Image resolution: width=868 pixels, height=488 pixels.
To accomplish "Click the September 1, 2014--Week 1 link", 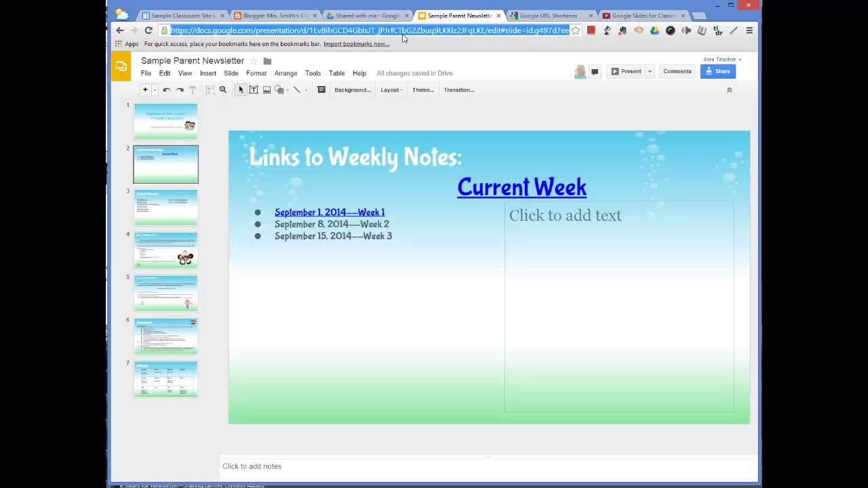I will click(330, 212).
